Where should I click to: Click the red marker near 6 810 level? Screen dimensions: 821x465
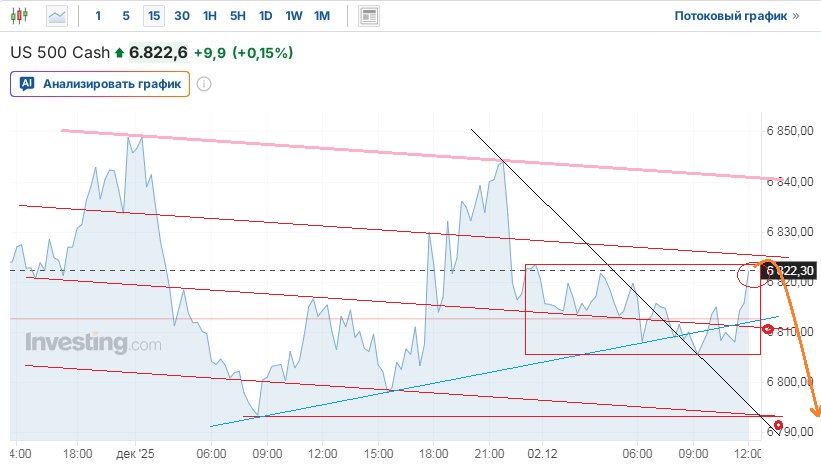tap(768, 328)
